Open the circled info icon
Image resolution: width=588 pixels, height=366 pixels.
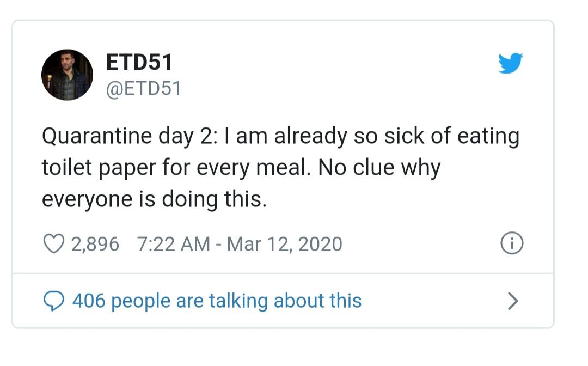point(511,243)
